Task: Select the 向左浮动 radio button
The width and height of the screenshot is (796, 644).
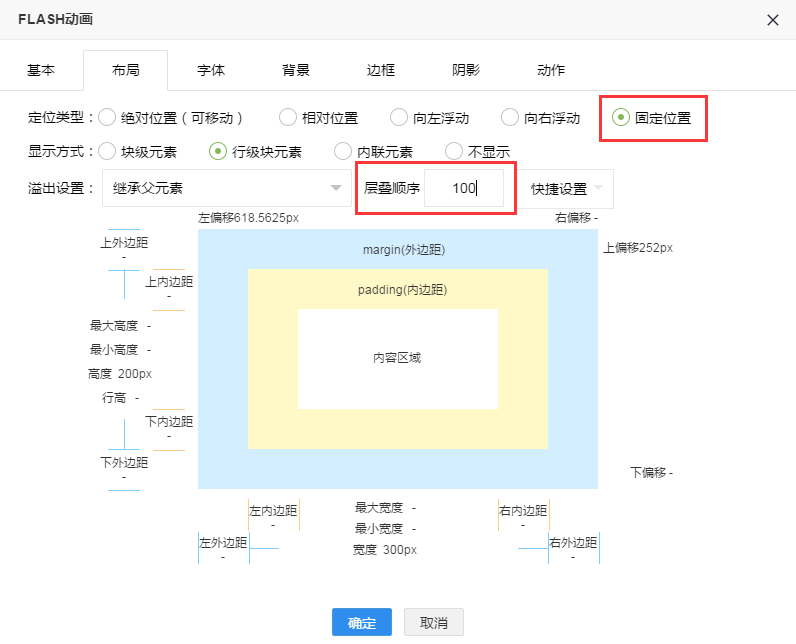Action: tap(399, 118)
